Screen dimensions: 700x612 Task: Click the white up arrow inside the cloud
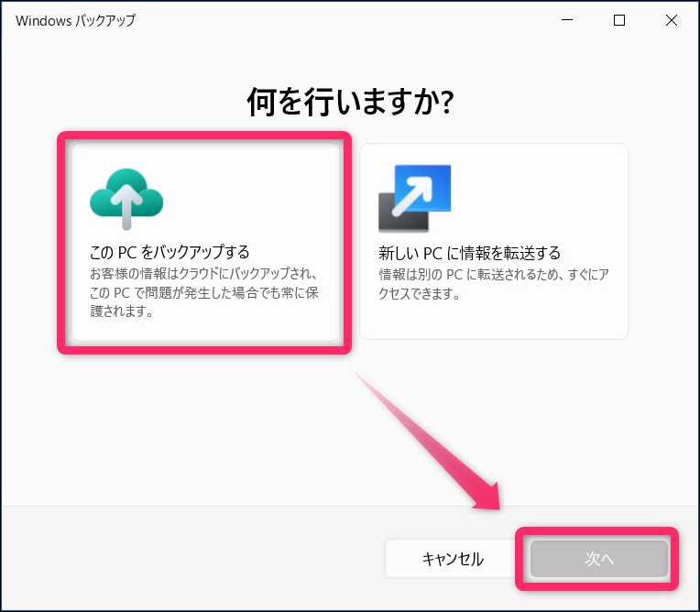point(126,203)
